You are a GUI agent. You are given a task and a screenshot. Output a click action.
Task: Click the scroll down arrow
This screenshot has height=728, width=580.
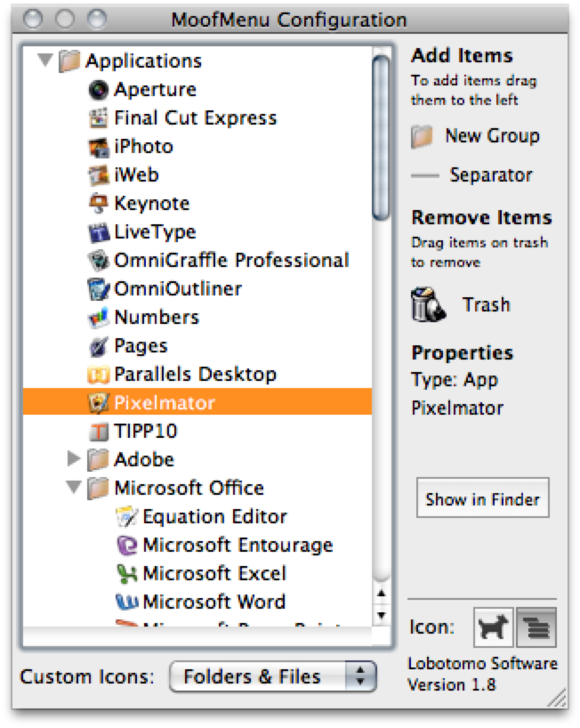click(382, 614)
